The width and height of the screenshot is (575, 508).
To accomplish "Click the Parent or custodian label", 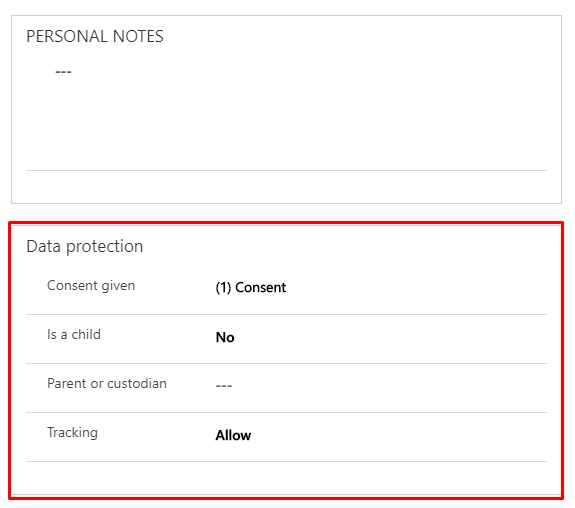I will point(107,383).
